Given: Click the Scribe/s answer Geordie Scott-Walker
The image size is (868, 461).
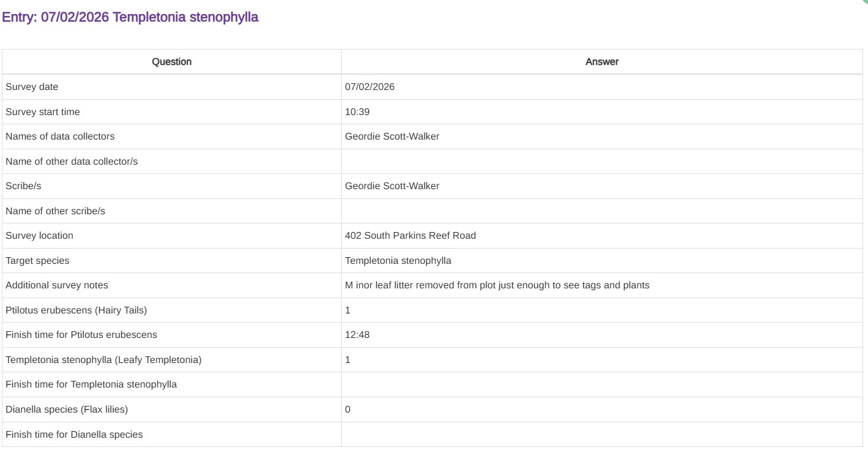Looking at the screenshot, I should pos(391,186).
